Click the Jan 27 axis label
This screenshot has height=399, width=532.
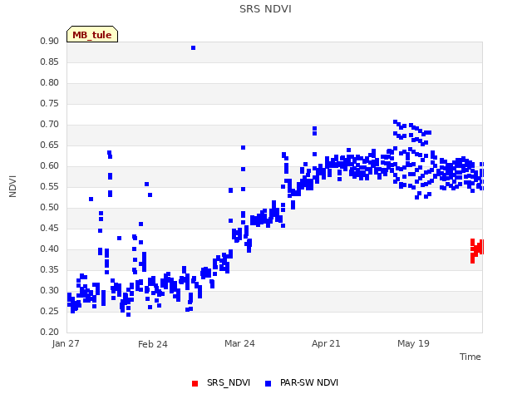pyautogui.click(x=66, y=343)
